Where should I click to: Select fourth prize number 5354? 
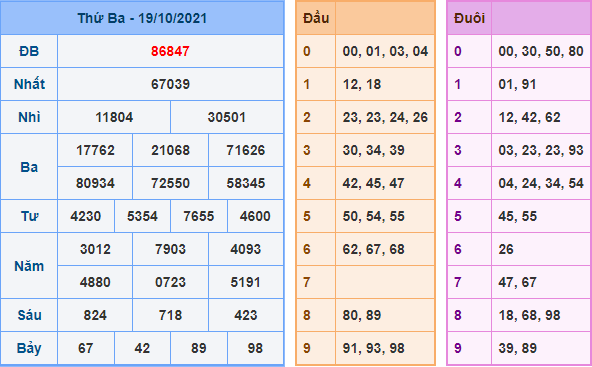[142, 216]
